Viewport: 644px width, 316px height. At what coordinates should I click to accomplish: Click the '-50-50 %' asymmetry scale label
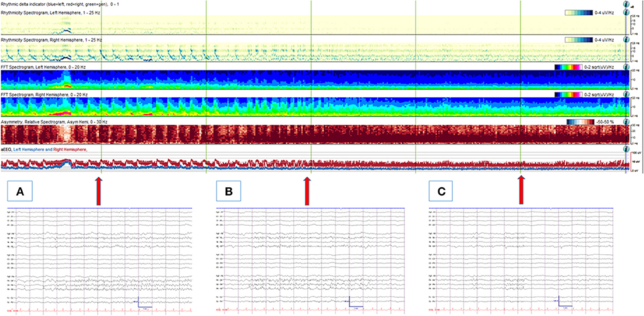[x=604, y=122]
